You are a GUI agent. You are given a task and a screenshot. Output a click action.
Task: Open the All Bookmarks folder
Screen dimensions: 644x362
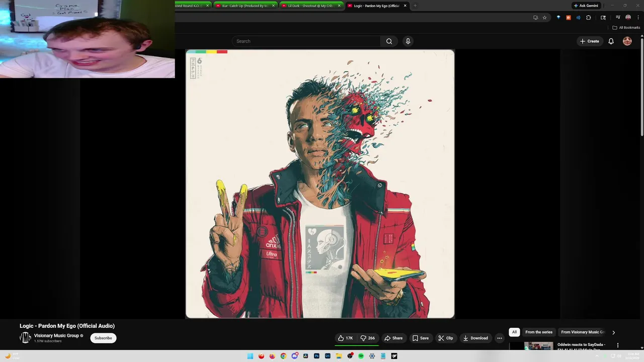(626, 28)
